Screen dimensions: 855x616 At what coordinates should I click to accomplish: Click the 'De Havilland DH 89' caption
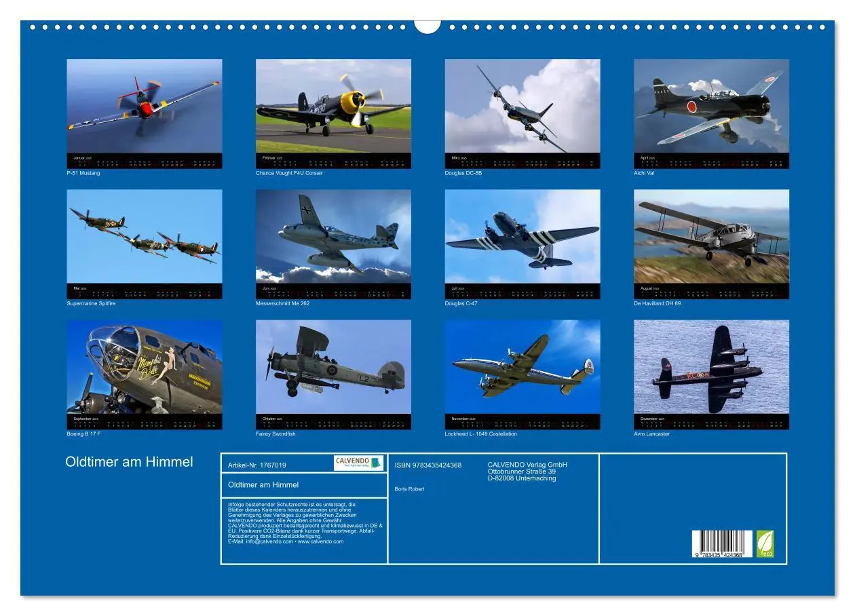coord(658,303)
